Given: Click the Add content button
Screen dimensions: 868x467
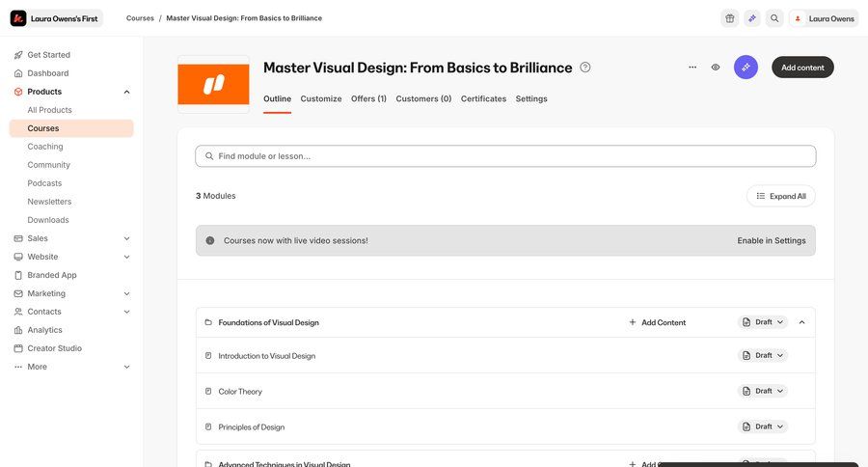Looking at the screenshot, I should tap(802, 67).
